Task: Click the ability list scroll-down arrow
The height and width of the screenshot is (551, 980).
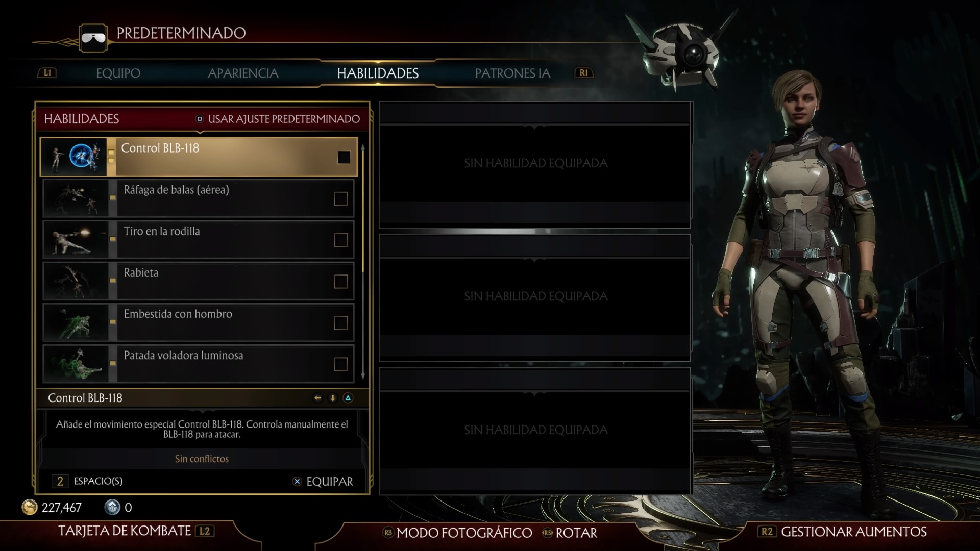Action: pos(363,375)
